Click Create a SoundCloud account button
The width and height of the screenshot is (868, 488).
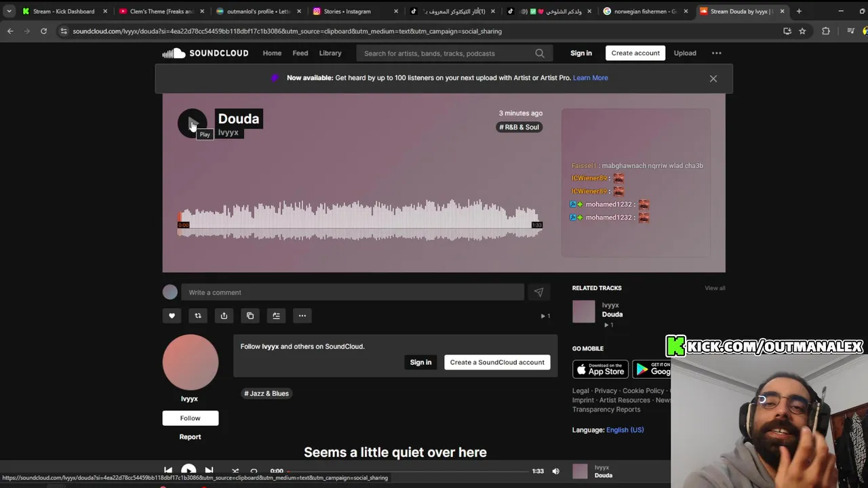click(x=497, y=362)
